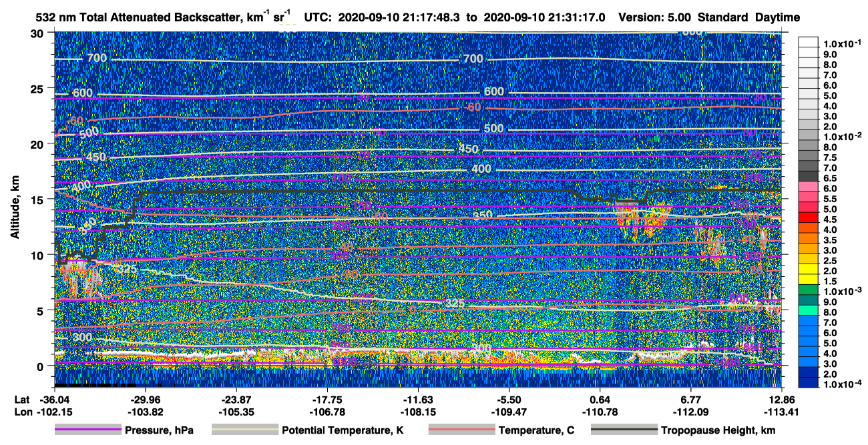This screenshot has height=445, width=868.
Task: Click the latitude value '12.86'
Action: click(x=782, y=399)
